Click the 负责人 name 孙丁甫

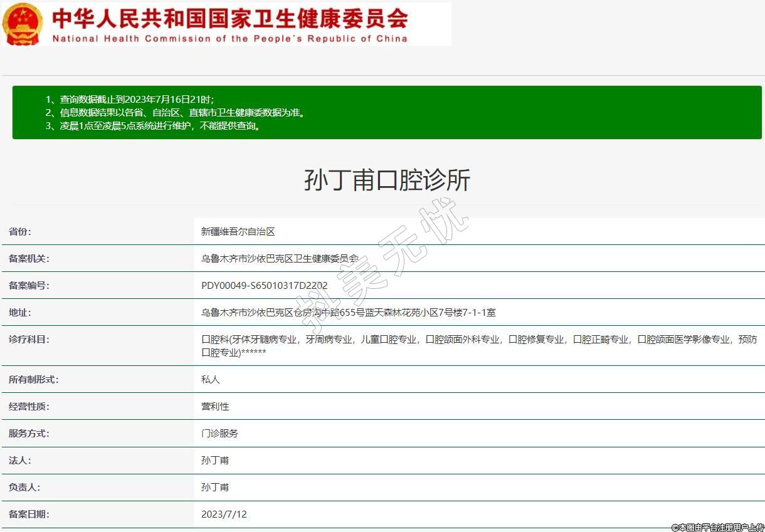coord(215,488)
